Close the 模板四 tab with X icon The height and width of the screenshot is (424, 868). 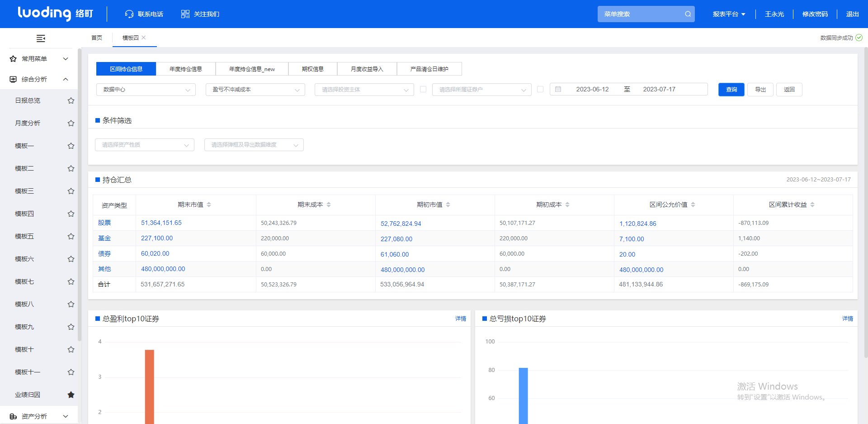click(144, 38)
